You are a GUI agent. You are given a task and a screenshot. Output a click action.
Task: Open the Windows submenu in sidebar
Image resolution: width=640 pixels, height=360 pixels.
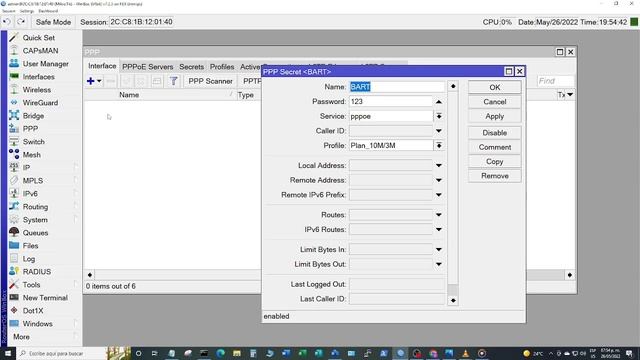tap(38, 324)
